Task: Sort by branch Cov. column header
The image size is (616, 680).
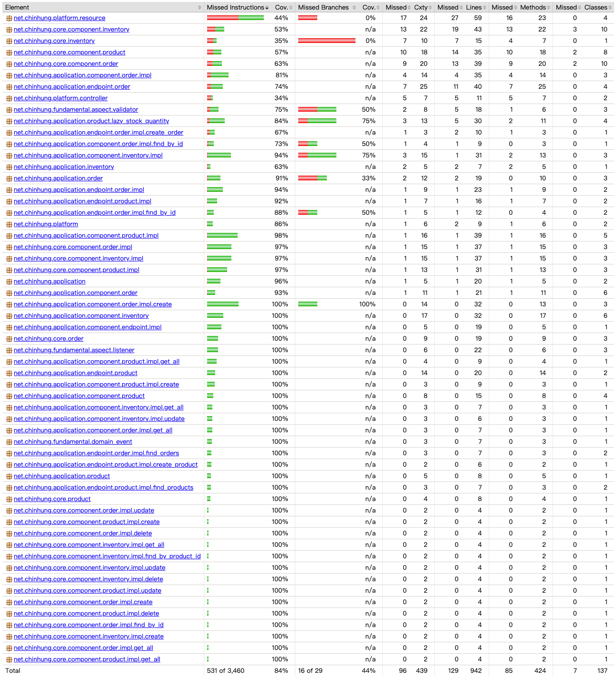Action: pos(371,7)
